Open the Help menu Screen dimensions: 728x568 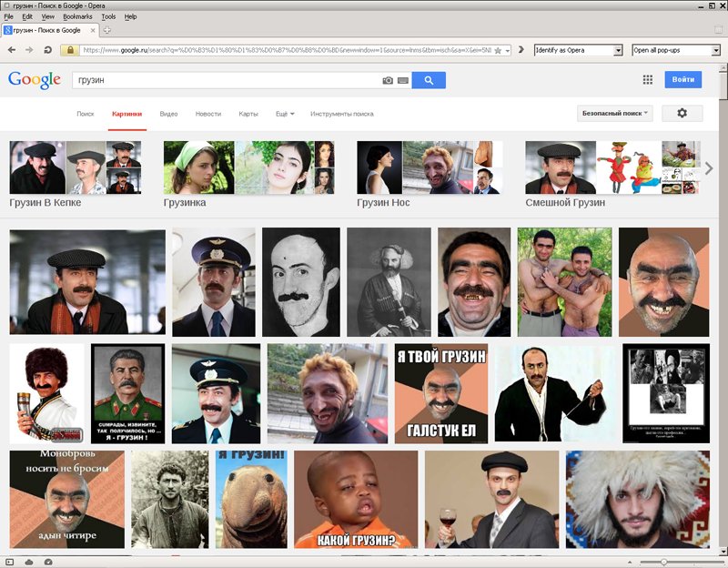(x=130, y=16)
